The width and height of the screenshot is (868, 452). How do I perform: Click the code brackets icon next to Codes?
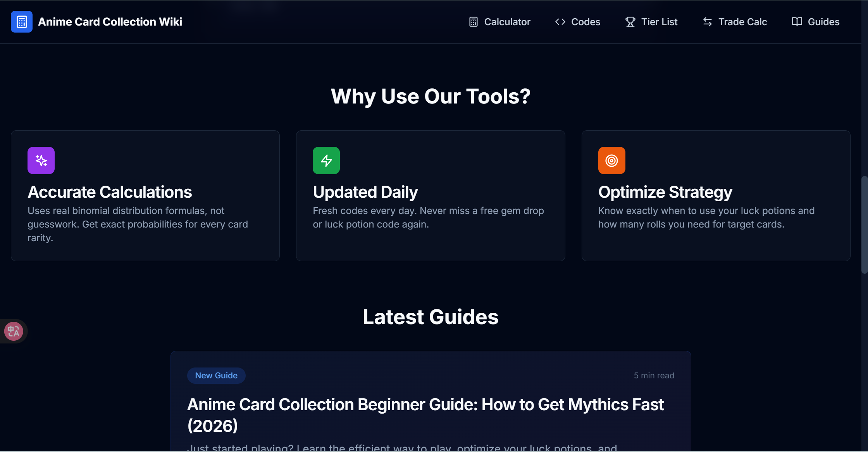pyautogui.click(x=560, y=22)
